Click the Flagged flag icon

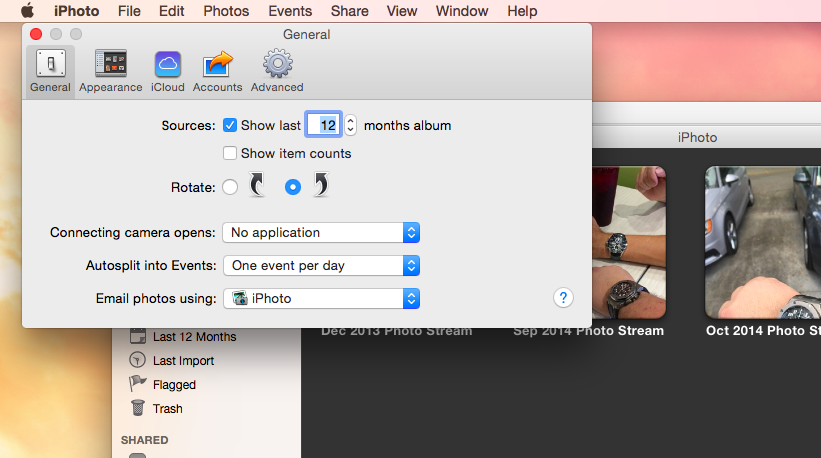pos(138,384)
